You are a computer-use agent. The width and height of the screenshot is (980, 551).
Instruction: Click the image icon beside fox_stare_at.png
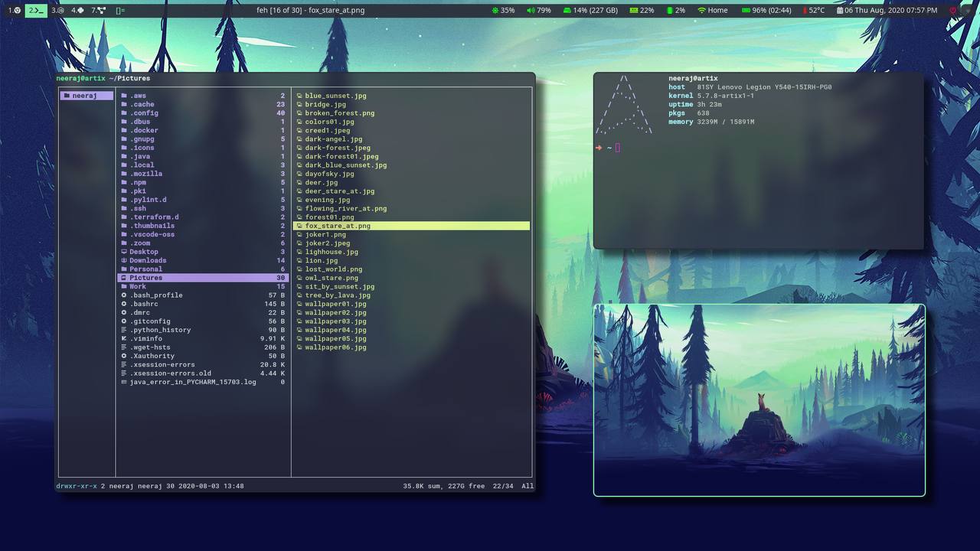click(299, 226)
